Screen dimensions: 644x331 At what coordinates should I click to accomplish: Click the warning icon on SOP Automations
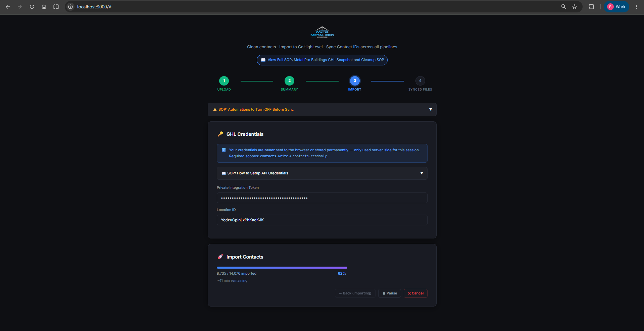tap(215, 110)
